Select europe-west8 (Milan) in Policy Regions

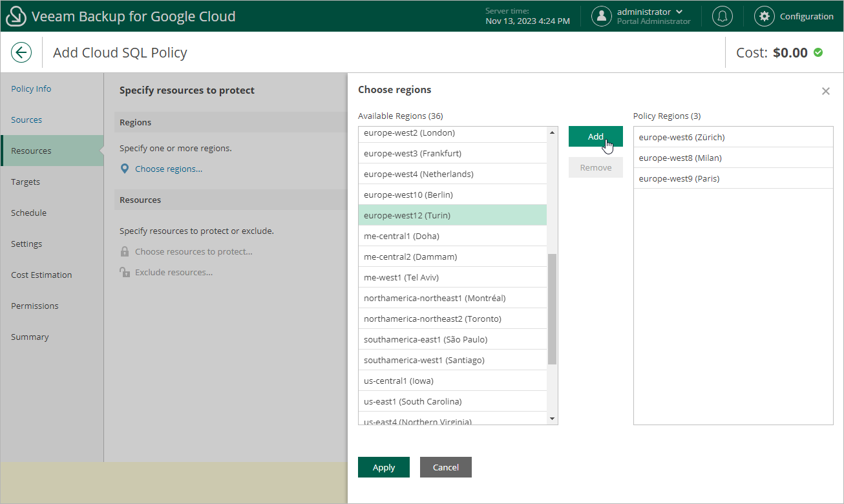[x=680, y=158]
